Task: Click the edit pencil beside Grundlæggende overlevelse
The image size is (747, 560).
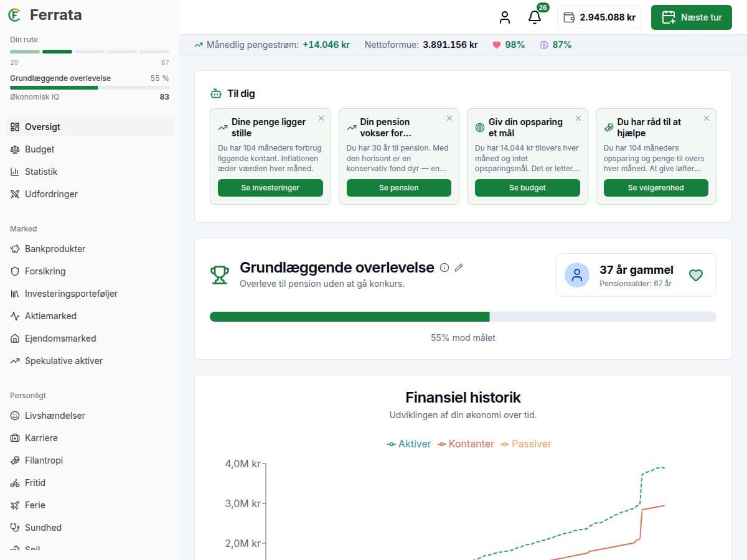Action: [x=459, y=268]
